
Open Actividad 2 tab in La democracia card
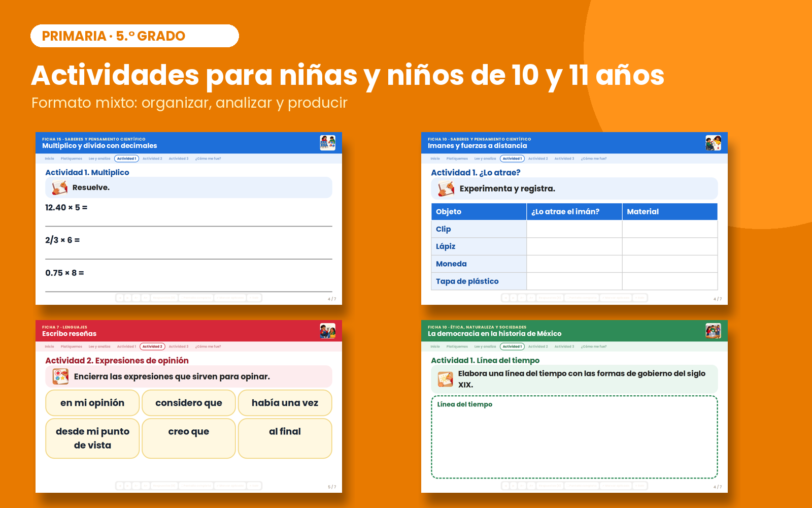(538, 346)
